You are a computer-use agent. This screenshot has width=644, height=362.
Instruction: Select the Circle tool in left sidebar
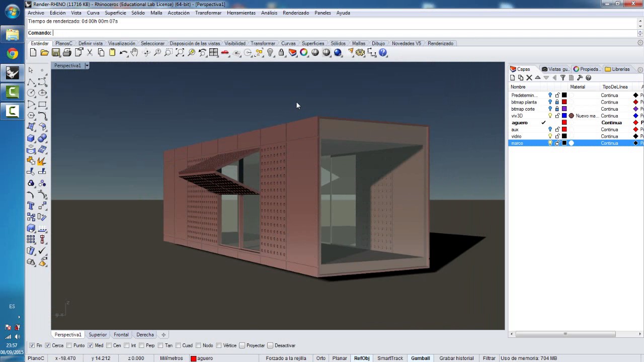tap(31, 93)
